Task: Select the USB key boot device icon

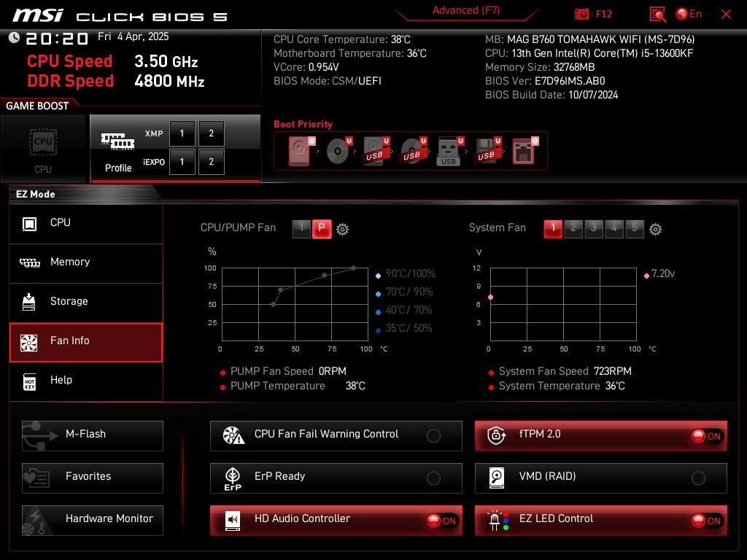Action: pyautogui.click(x=449, y=152)
